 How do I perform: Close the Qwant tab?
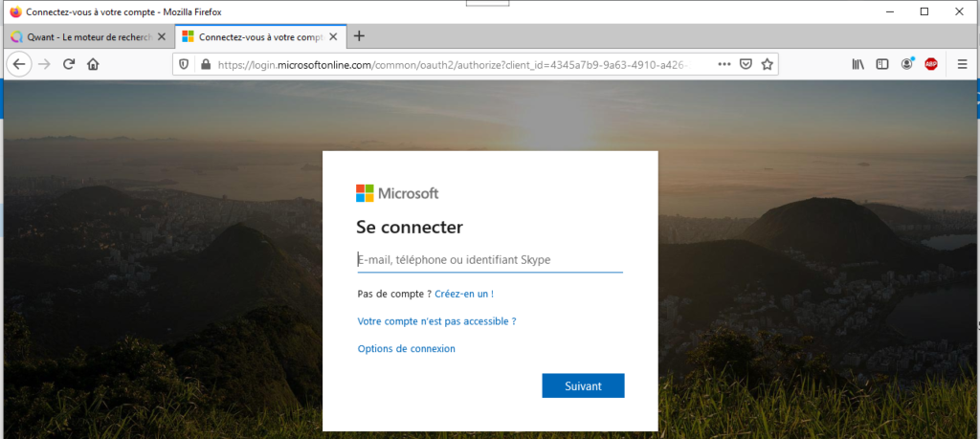(161, 37)
